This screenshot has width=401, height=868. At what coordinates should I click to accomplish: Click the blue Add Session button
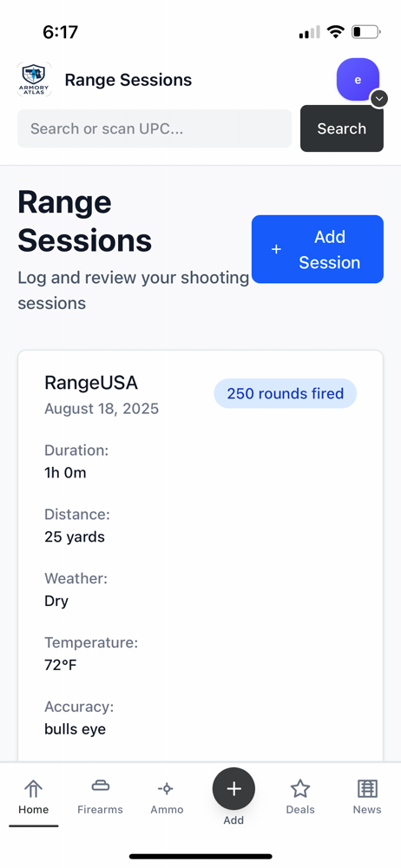point(318,249)
